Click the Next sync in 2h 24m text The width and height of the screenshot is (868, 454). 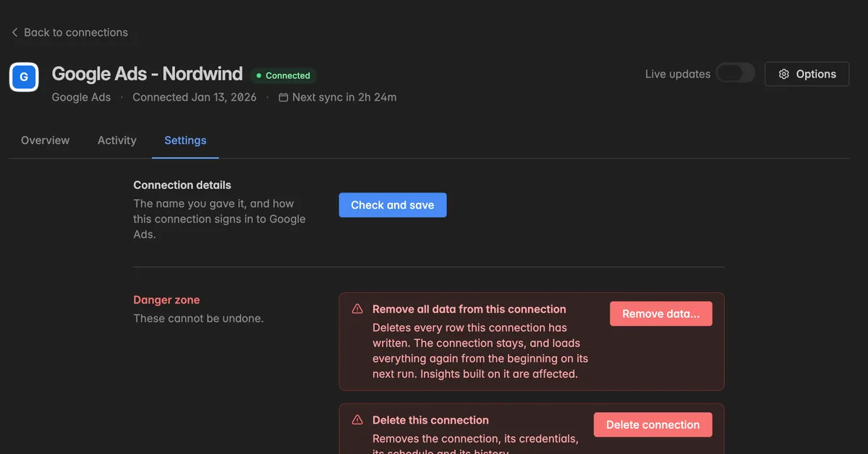pos(344,97)
